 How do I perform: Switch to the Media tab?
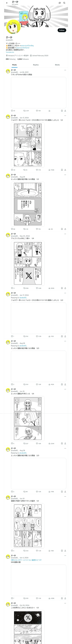[57, 65]
